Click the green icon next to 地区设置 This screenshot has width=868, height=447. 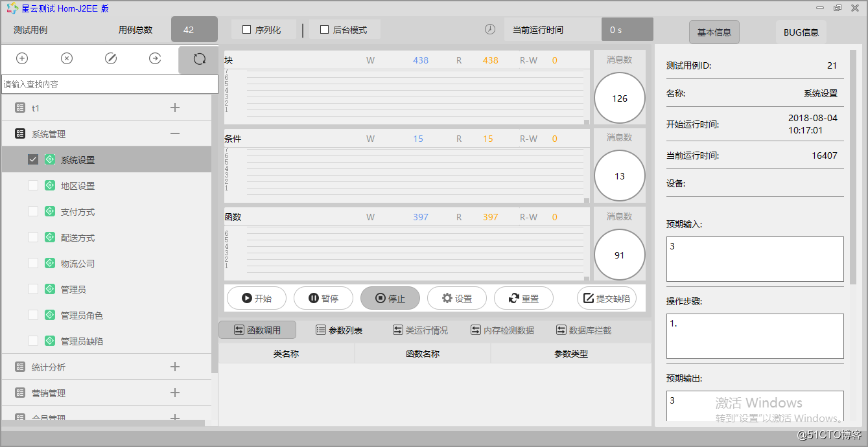click(50, 185)
